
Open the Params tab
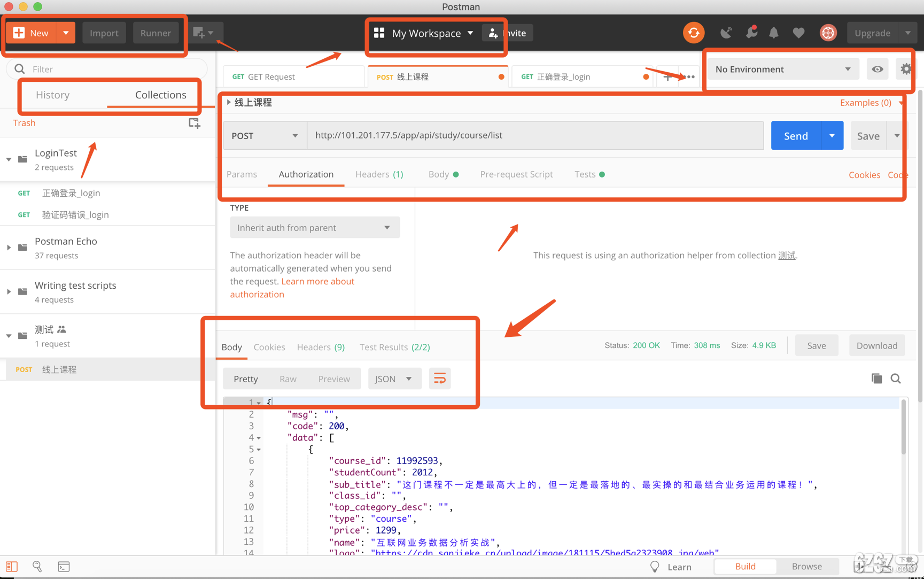242,174
